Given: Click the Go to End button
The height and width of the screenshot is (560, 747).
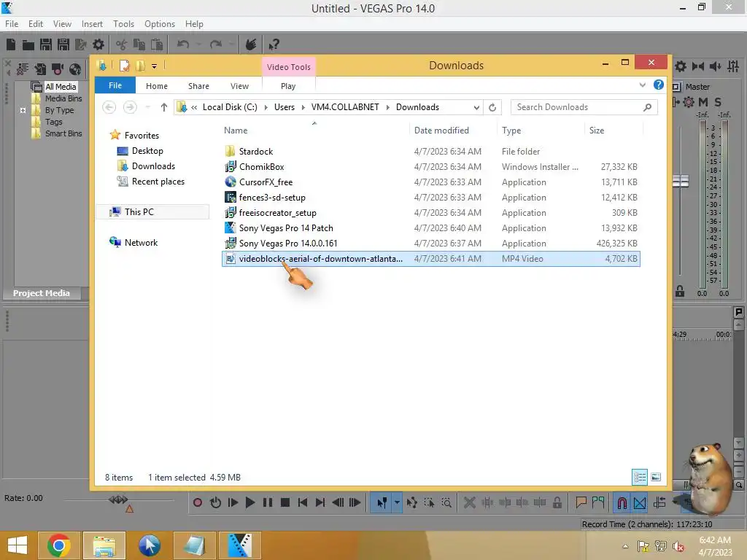Looking at the screenshot, I should pos(320,502).
